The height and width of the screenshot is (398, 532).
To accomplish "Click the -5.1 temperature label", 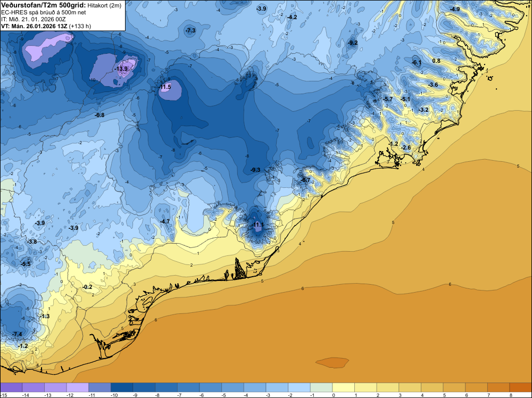I will 405,99.
